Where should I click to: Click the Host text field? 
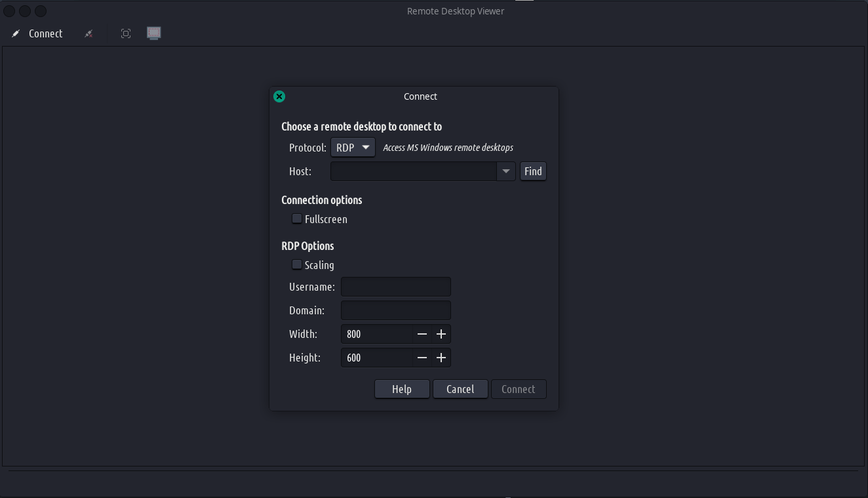click(x=413, y=171)
